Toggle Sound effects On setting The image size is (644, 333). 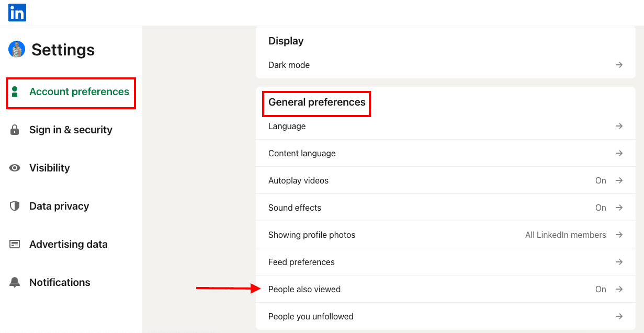pyautogui.click(x=601, y=208)
